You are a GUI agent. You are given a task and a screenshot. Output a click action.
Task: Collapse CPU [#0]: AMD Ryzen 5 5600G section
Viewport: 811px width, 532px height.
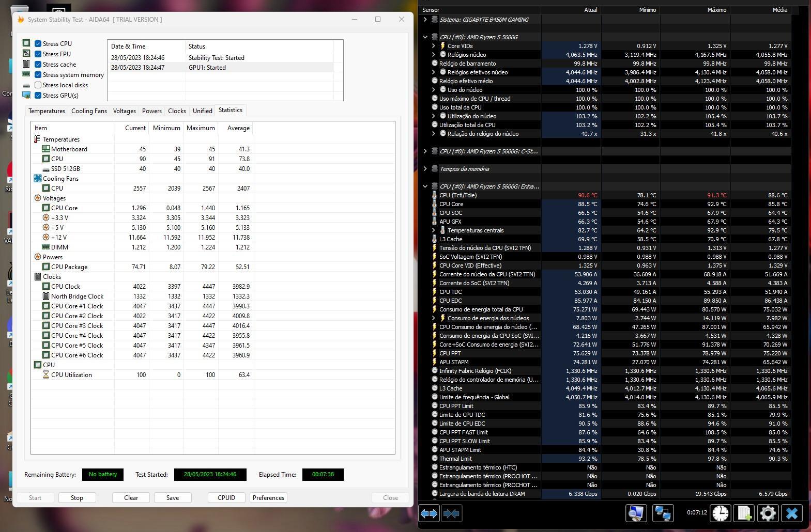coord(425,37)
